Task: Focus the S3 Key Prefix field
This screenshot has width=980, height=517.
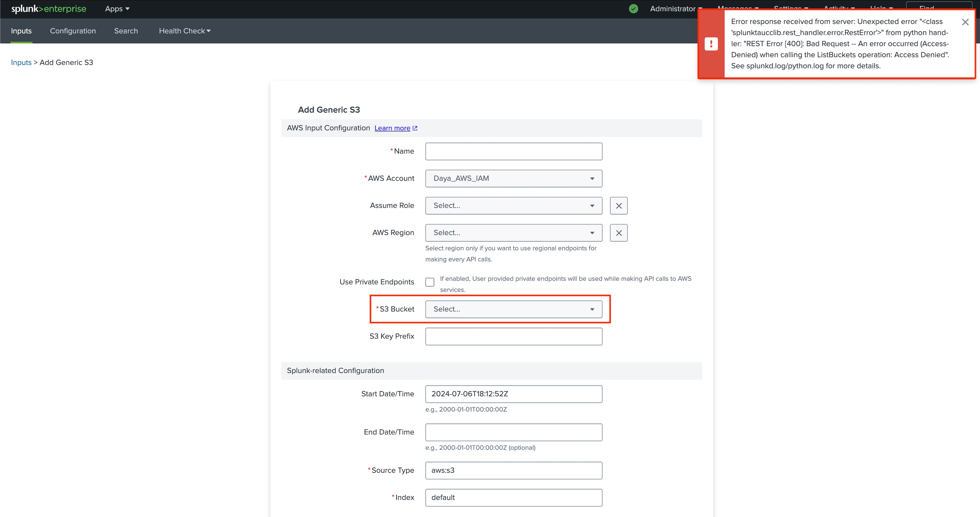Action: 513,337
